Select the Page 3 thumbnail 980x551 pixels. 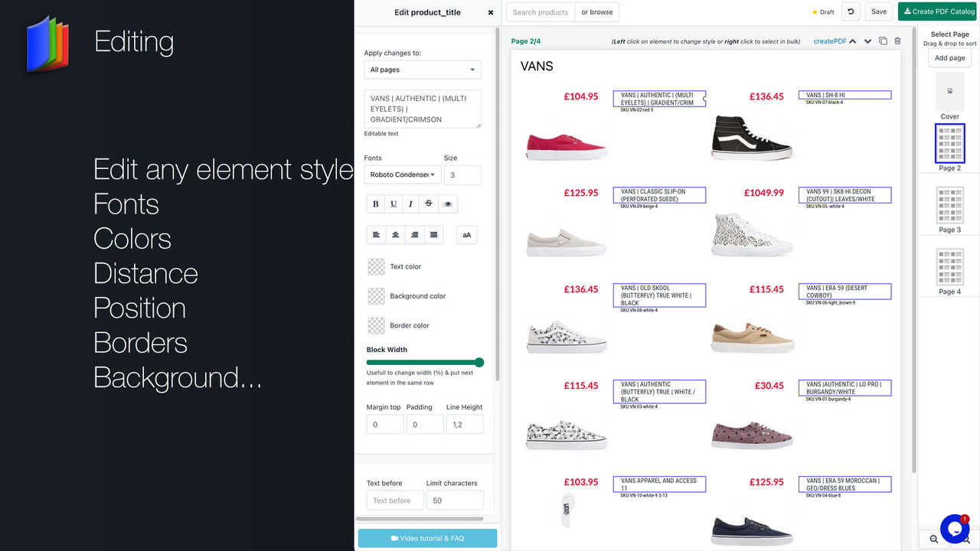pos(949,207)
